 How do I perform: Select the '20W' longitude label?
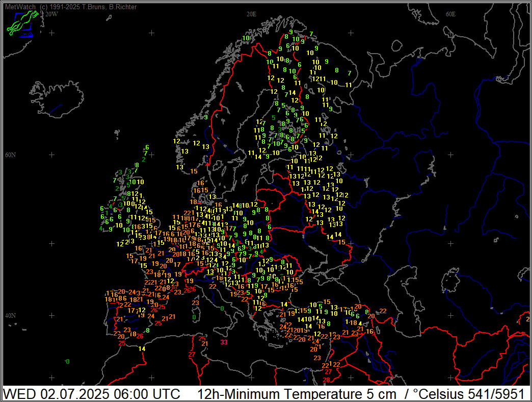(x=51, y=14)
